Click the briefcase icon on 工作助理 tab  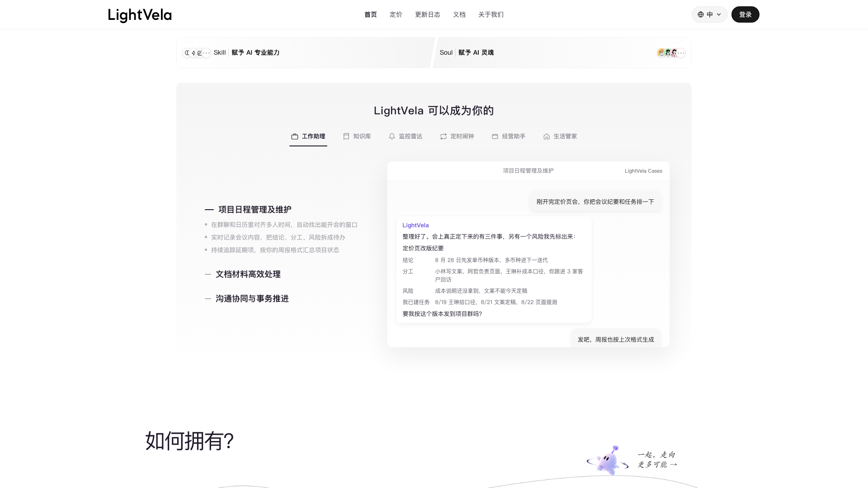tap(295, 136)
